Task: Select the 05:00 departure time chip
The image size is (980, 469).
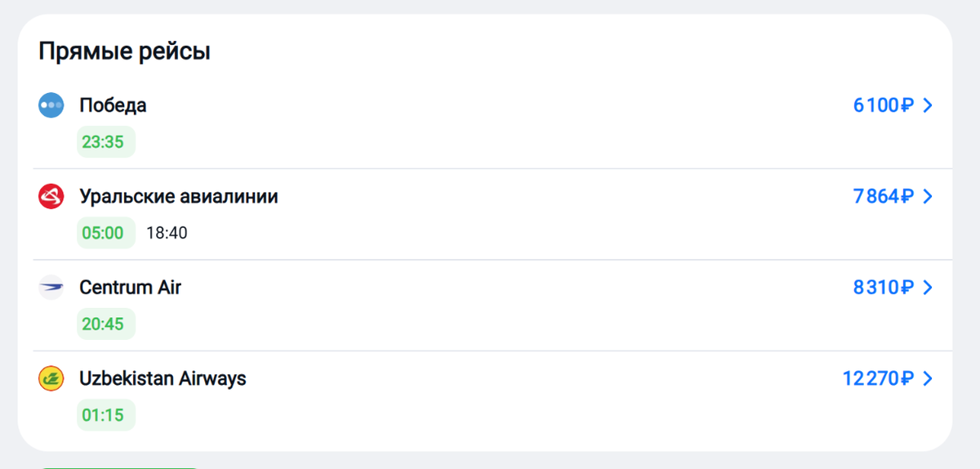Action: (103, 233)
